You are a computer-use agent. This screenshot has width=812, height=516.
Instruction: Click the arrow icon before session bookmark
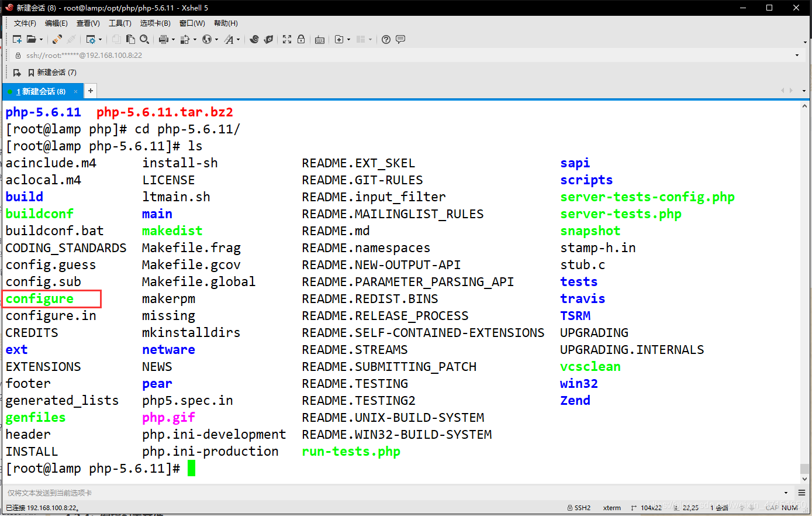pyautogui.click(x=17, y=73)
